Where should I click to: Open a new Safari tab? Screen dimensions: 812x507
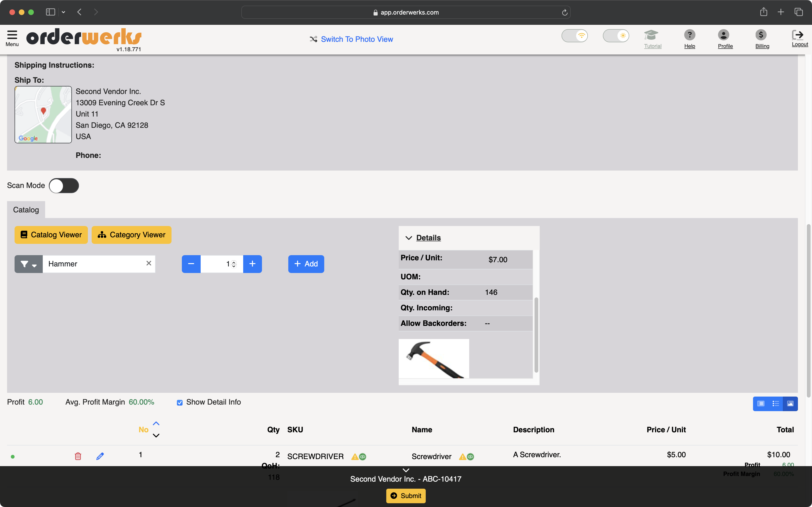click(x=781, y=12)
